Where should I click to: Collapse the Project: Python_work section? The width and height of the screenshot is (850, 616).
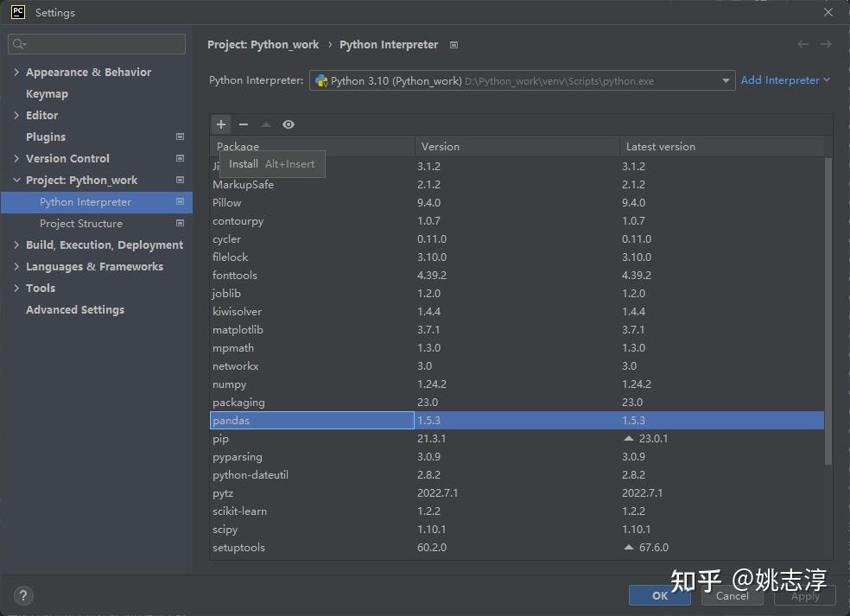click(16, 180)
